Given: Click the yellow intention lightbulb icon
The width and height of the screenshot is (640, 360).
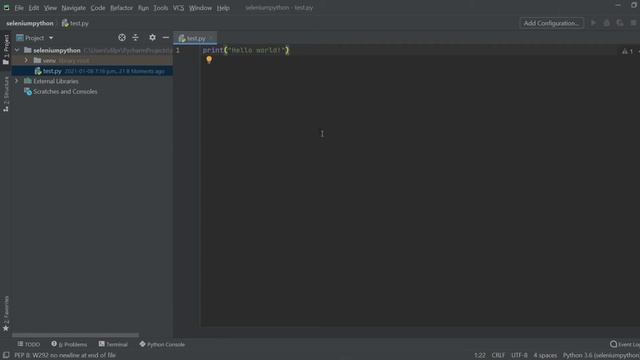Looking at the screenshot, I should coord(209,60).
